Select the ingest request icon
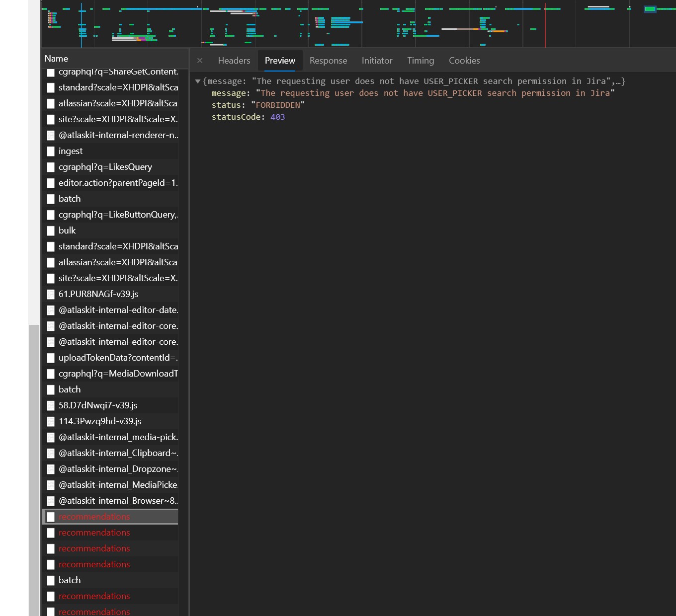The width and height of the screenshot is (676, 616). point(51,151)
